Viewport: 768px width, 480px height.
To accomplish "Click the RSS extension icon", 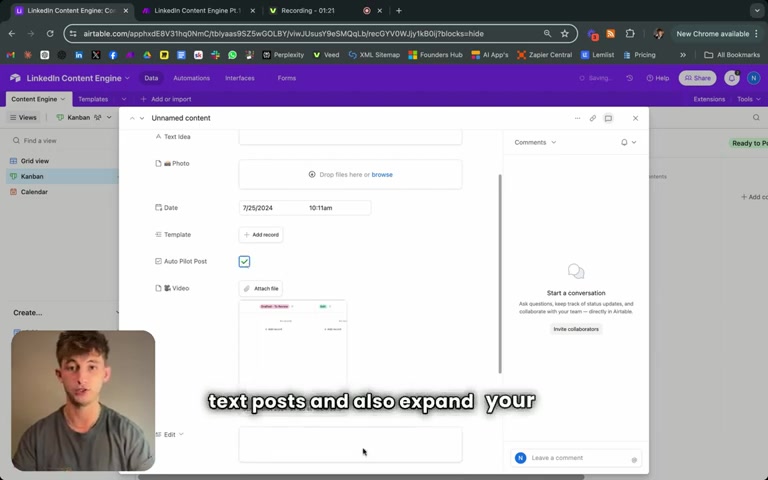I will point(610,34).
